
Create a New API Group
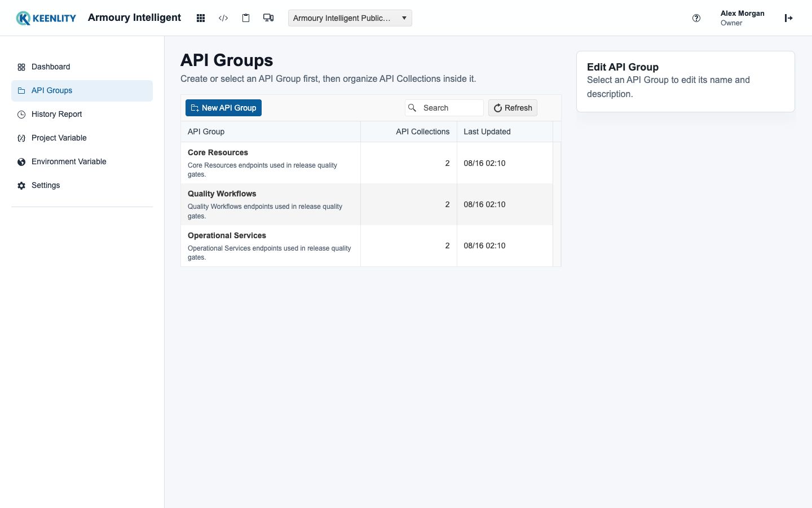click(223, 108)
